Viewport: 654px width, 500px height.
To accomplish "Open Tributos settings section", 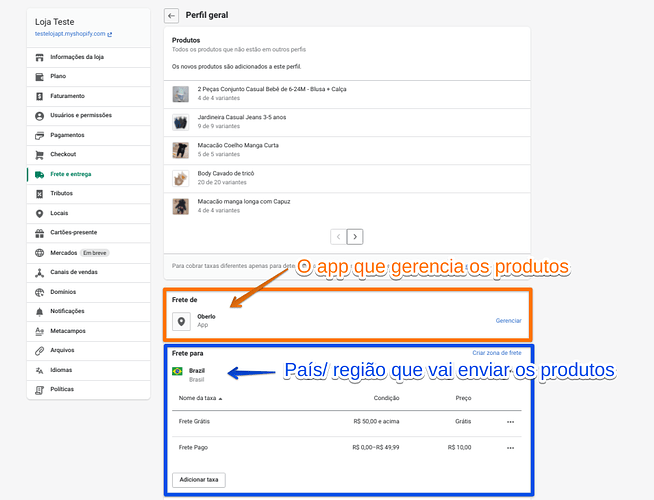I will [88, 194].
